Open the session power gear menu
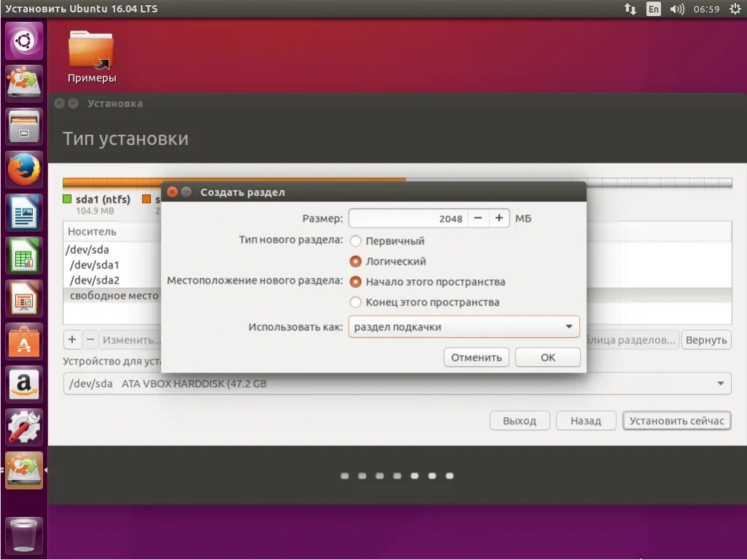The image size is (747, 560). pyautogui.click(x=735, y=9)
